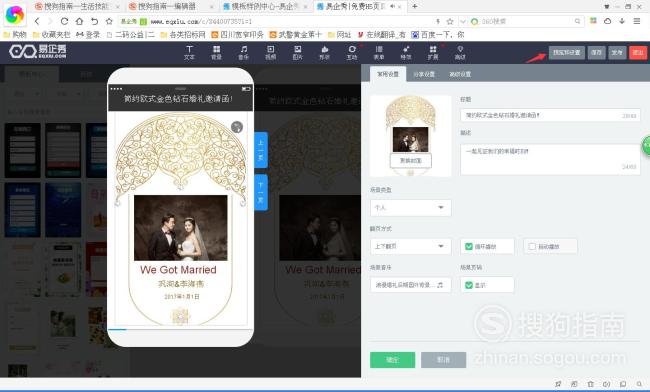Open the 扩展 extensions tool
This screenshot has height=392, width=650.
pyautogui.click(x=433, y=53)
